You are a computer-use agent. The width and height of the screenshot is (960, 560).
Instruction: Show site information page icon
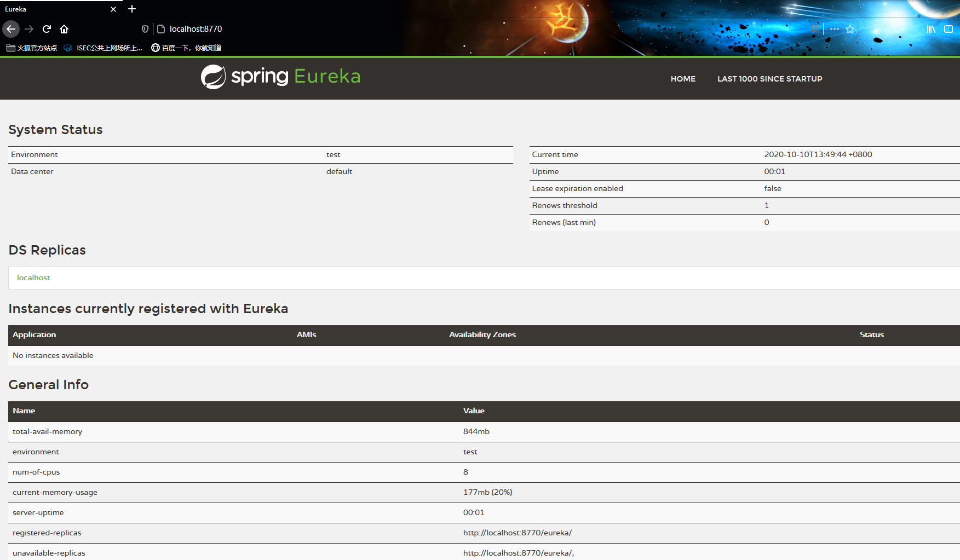(161, 29)
